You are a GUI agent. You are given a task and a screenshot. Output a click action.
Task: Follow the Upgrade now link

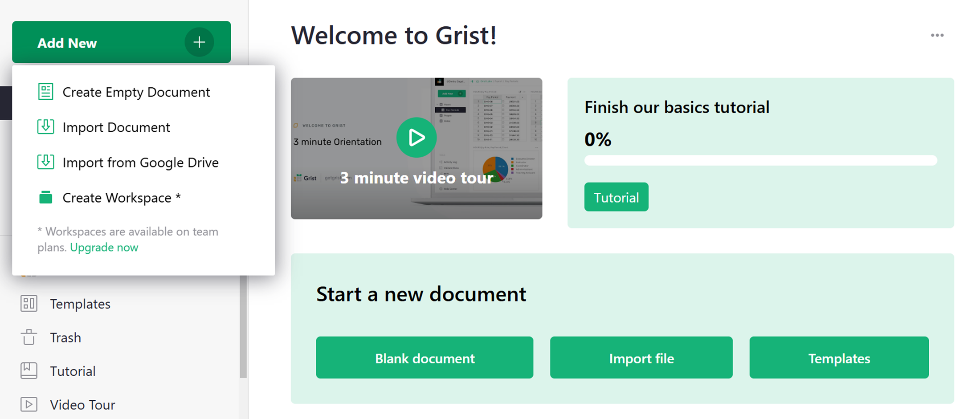104,247
